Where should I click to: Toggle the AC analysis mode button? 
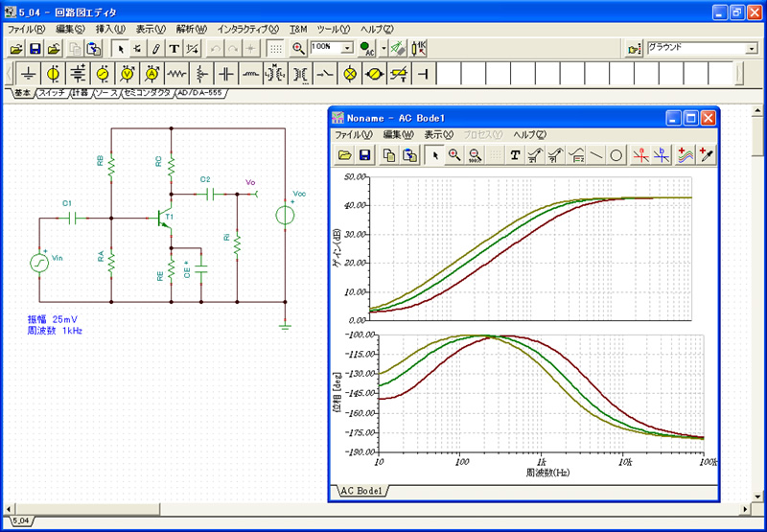point(367,48)
